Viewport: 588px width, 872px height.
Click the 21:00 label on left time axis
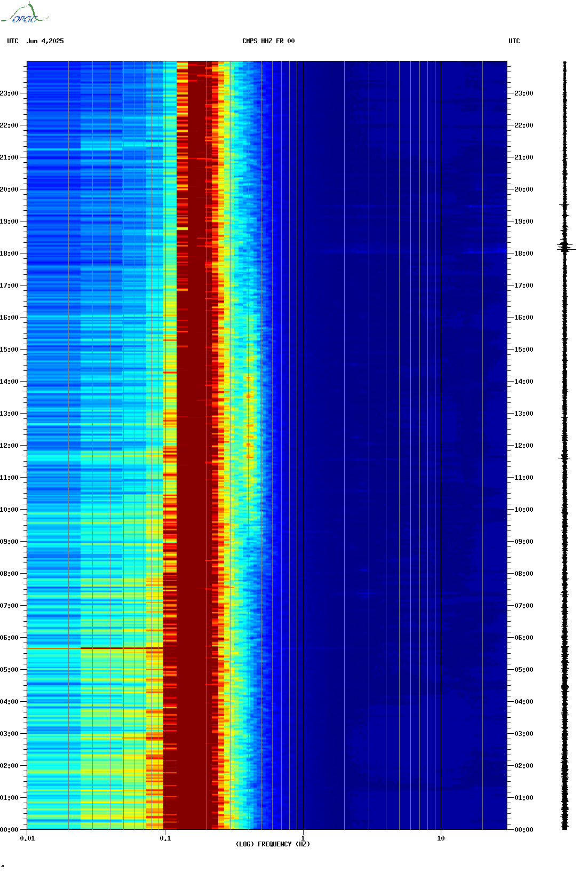pyautogui.click(x=10, y=157)
